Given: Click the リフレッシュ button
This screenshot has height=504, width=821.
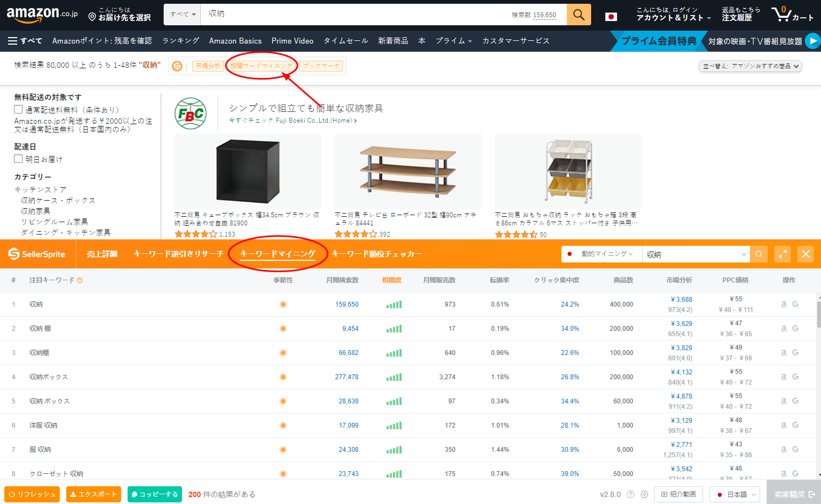Looking at the screenshot, I should tap(32, 494).
